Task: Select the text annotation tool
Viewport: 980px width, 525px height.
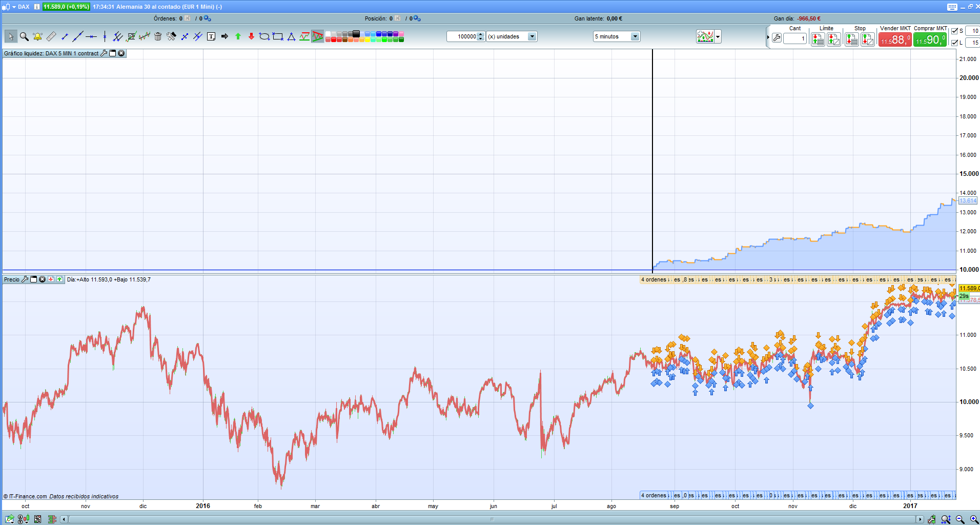Action: pyautogui.click(x=211, y=36)
